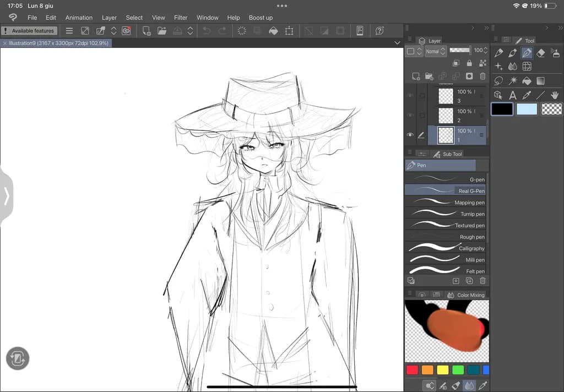The width and height of the screenshot is (564, 392).
Task: Delete layer with Layer panel trash icon
Action: pyautogui.click(x=482, y=76)
